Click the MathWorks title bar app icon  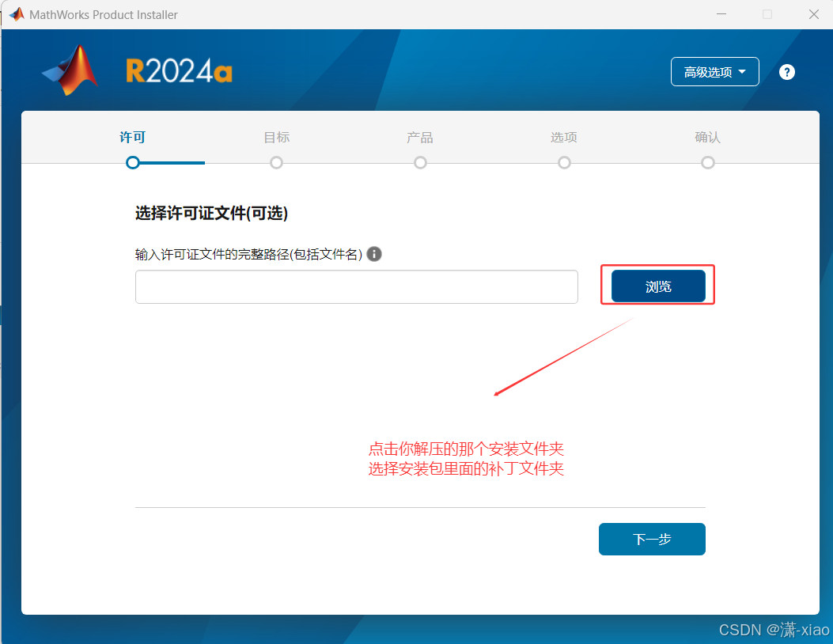[x=17, y=14]
